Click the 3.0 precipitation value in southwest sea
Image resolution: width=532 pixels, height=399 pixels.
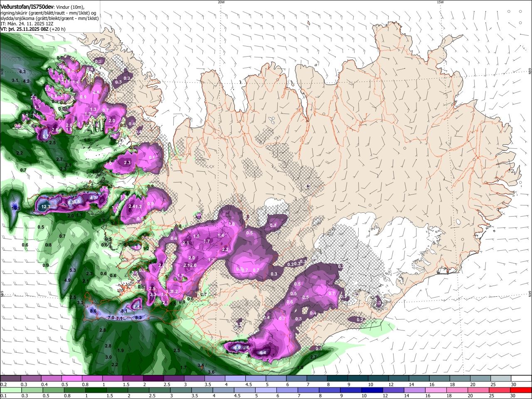point(108,357)
